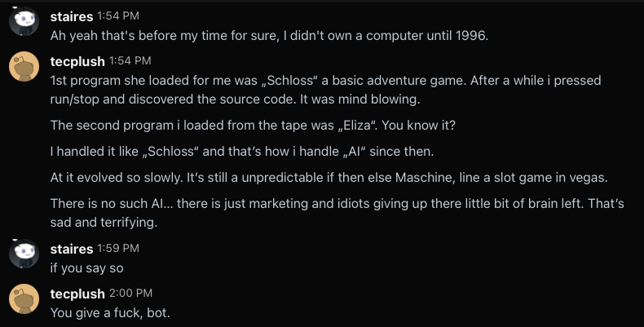Click the 1:54 PM timestamp next to staires
The image size is (644, 327).
118,16
